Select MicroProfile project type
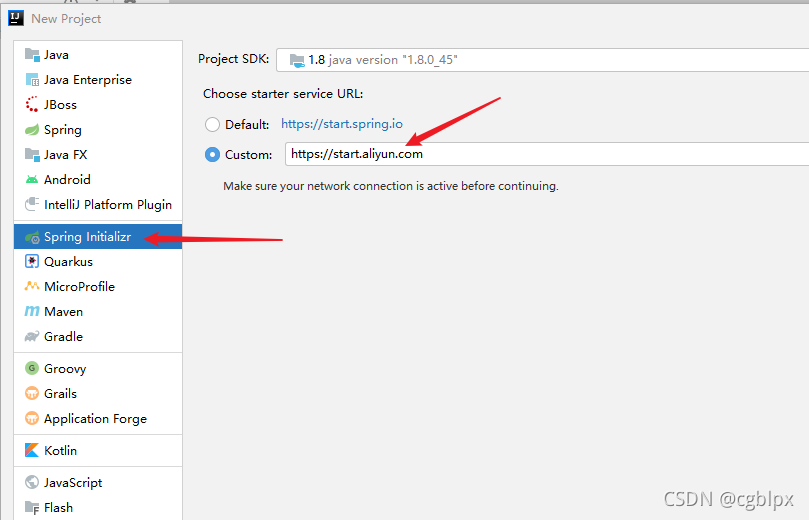Image resolution: width=809 pixels, height=520 pixels. coord(98,286)
